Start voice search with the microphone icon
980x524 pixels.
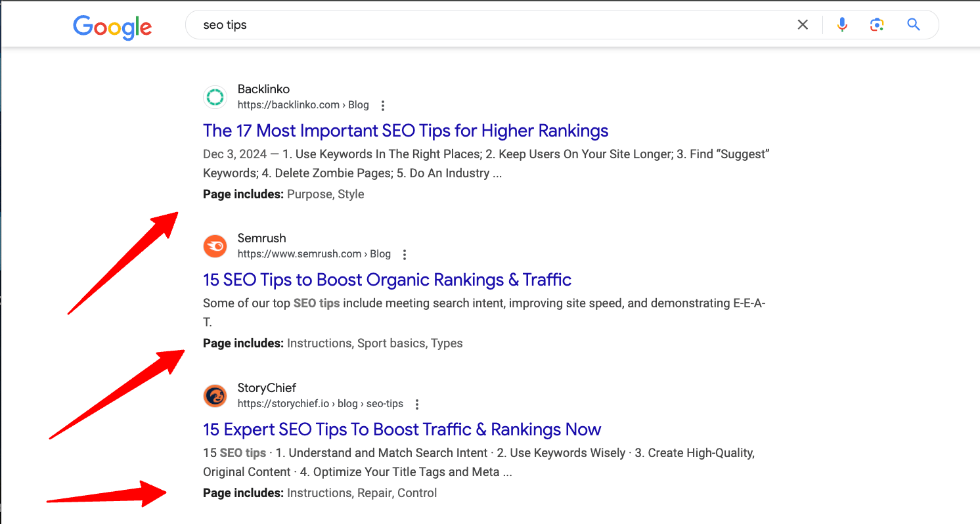tap(842, 25)
